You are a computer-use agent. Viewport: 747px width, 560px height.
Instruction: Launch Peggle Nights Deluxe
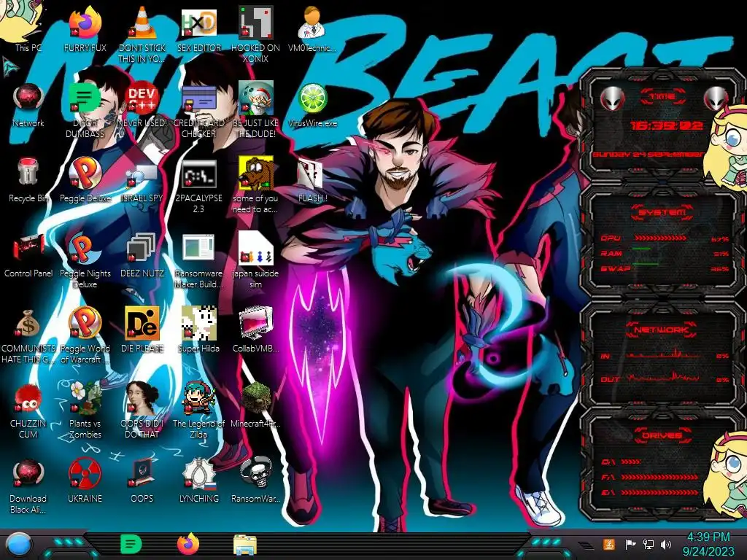[x=85, y=260]
